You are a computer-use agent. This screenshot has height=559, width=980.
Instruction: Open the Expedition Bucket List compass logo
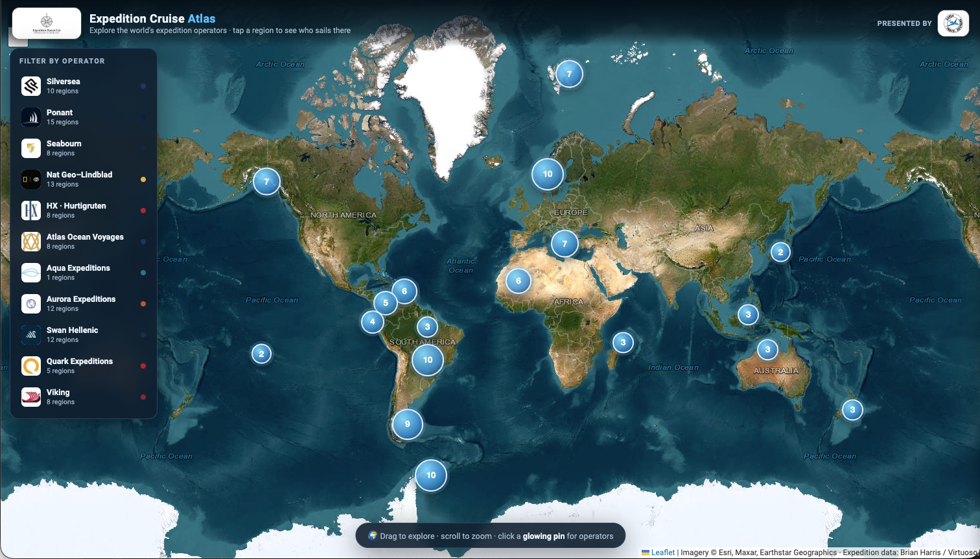pos(47,23)
